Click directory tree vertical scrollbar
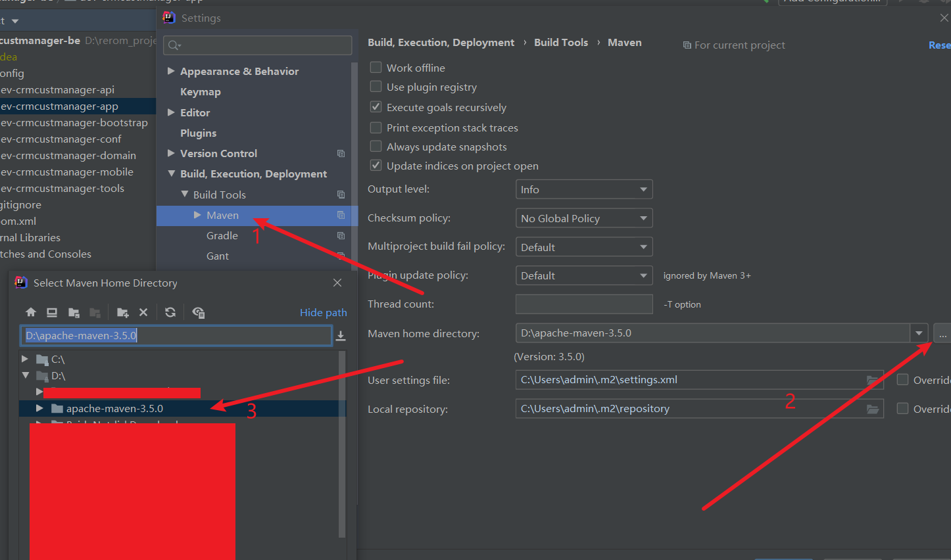951x560 pixels. tap(342, 444)
